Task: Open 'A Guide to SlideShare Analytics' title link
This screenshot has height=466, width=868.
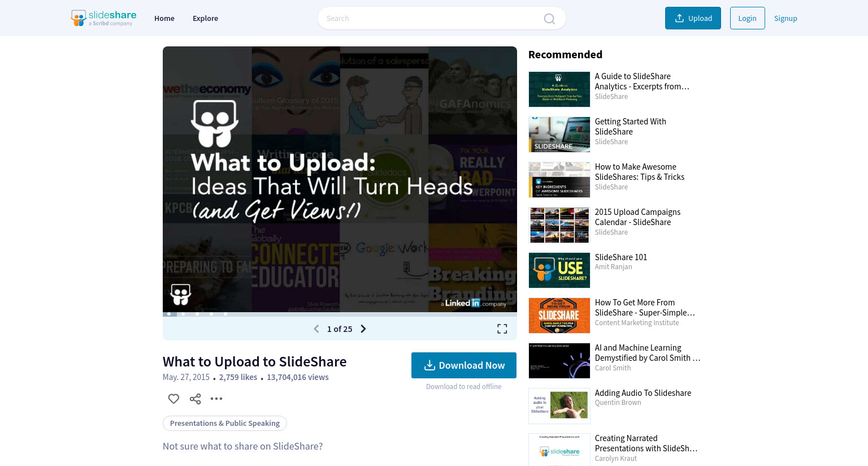Action: [642, 81]
